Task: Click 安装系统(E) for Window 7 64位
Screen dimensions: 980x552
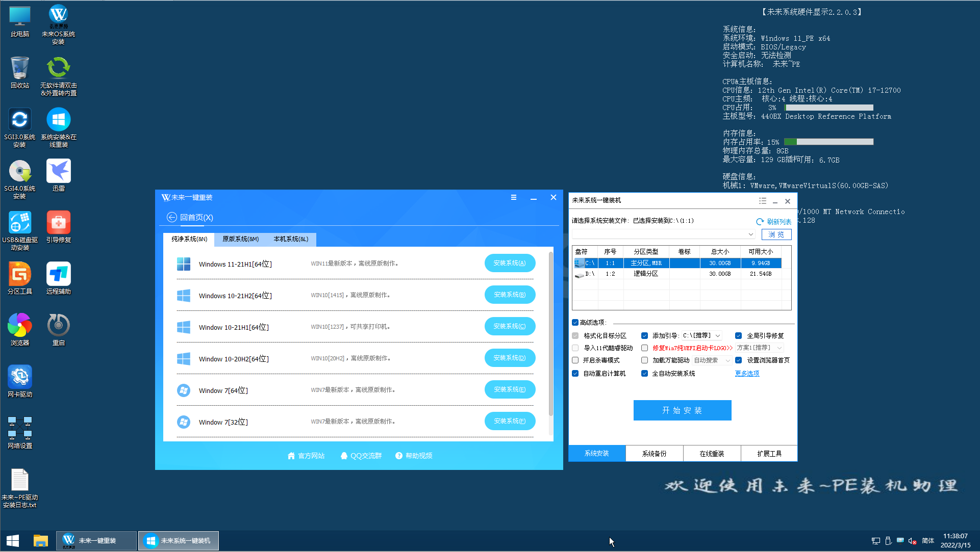Action: 510,390
